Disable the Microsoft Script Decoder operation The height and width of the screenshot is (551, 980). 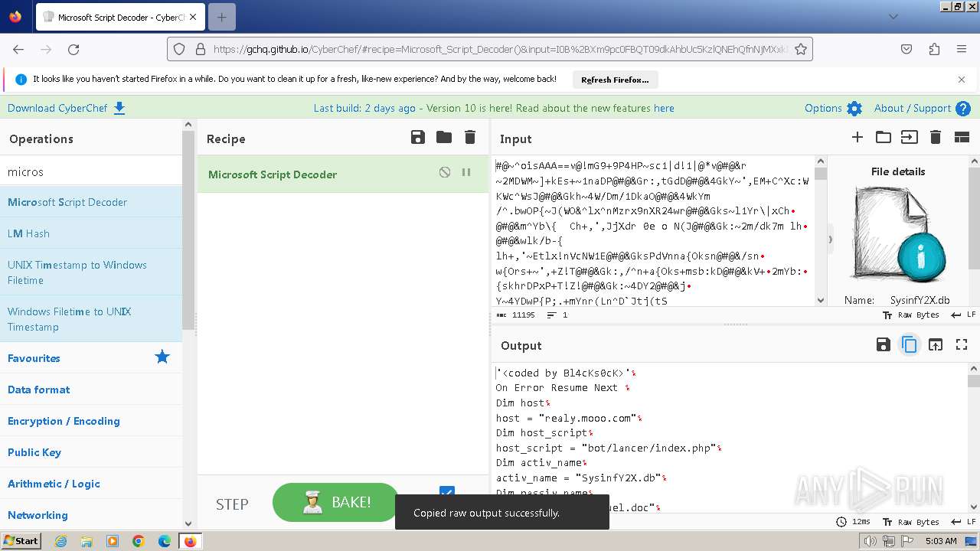pyautogui.click(x=445, y=173)
